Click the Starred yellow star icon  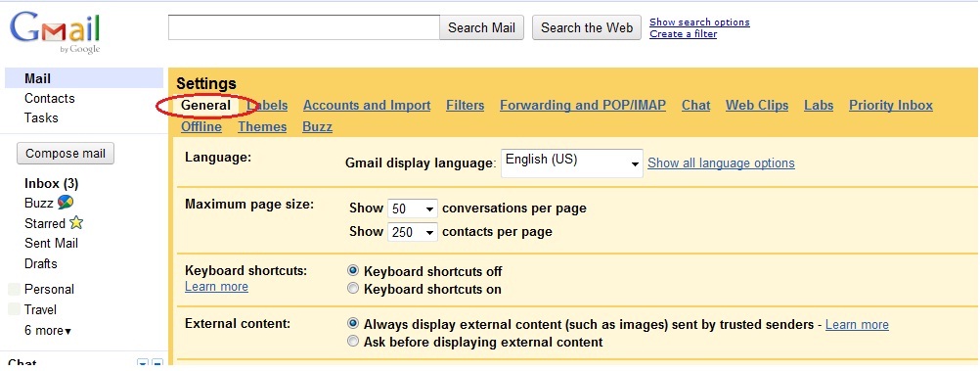point(76,223)
